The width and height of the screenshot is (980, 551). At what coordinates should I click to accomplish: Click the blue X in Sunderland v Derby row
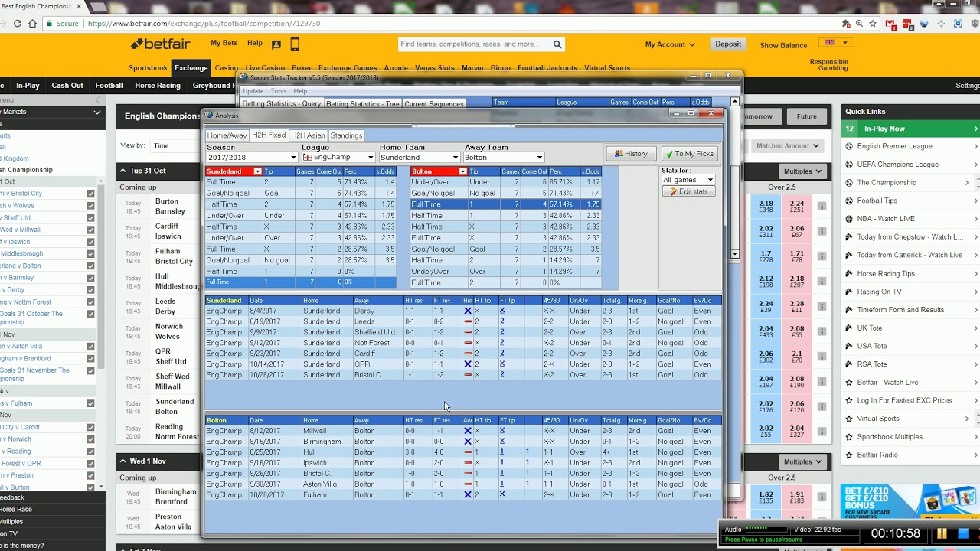pyautogui.click(x=468, y=311)
